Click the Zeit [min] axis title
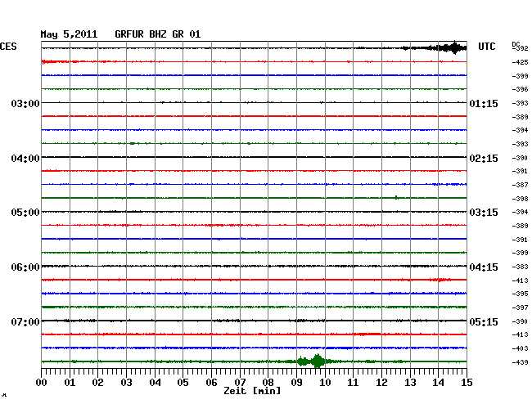 pyautogui.click(x=252, y=391)
